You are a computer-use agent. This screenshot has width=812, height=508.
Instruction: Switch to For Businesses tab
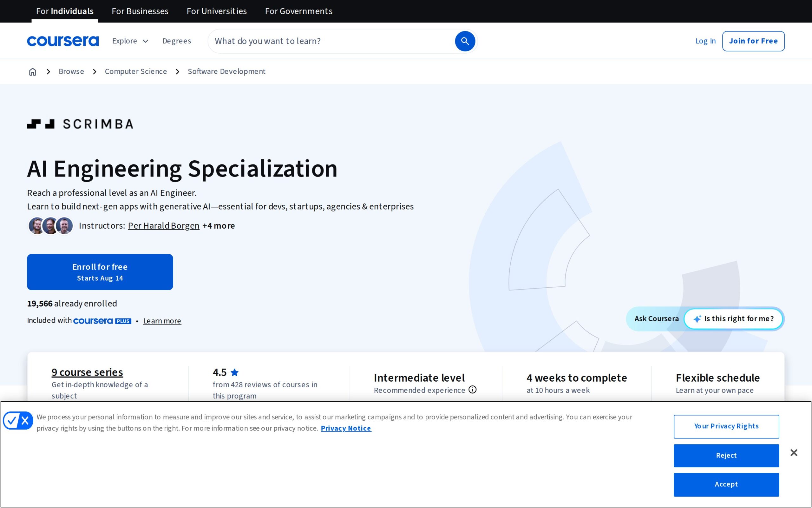click(x=140, y=11)
